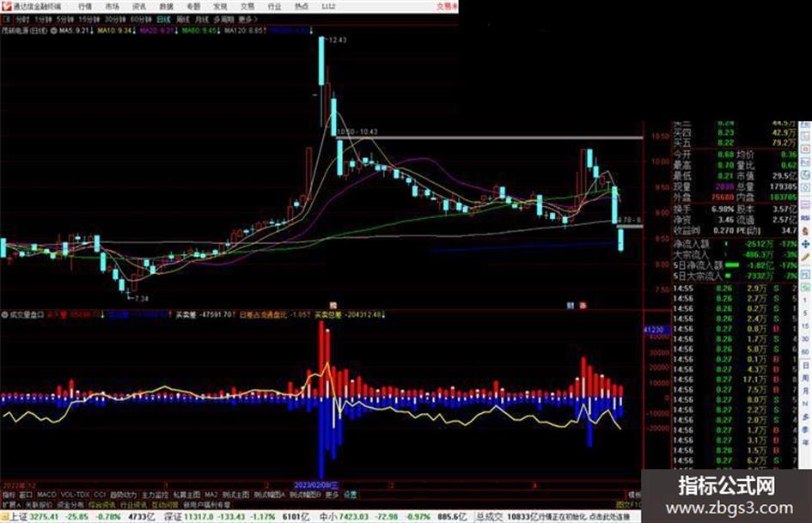The image size is (812, 523).
Task: Click the 指标 tab at bottom
Action: click(x=9, y=495)
